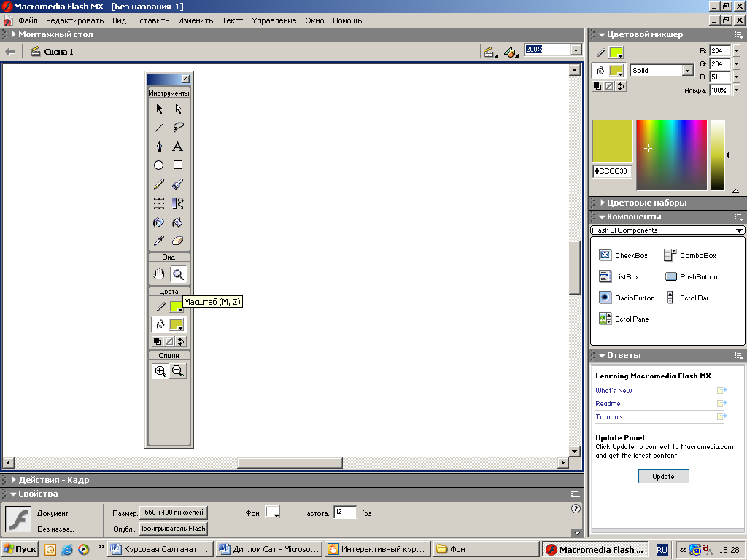This screenshot has width=747, height=560.
Task: Open the Modify (Изменить) menu
Action: 196,20
